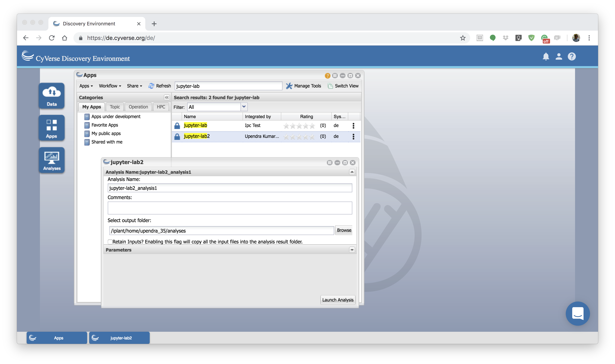Open the Apps dropdown menu
The height and width of the screenshot is (364, 615).
(x=86, y=86)
